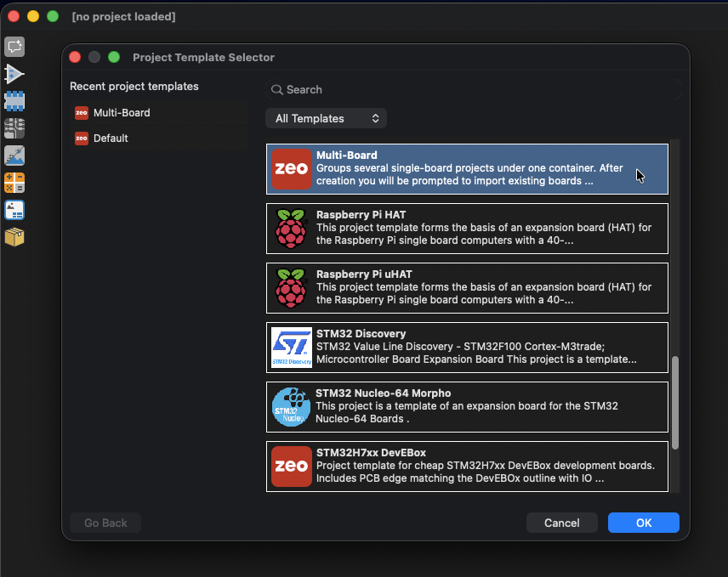Screen dimensions: 728x577
Task: Pick the STM32 Nucleo-64 Morpho title
Action: click(x=383, y=393)
